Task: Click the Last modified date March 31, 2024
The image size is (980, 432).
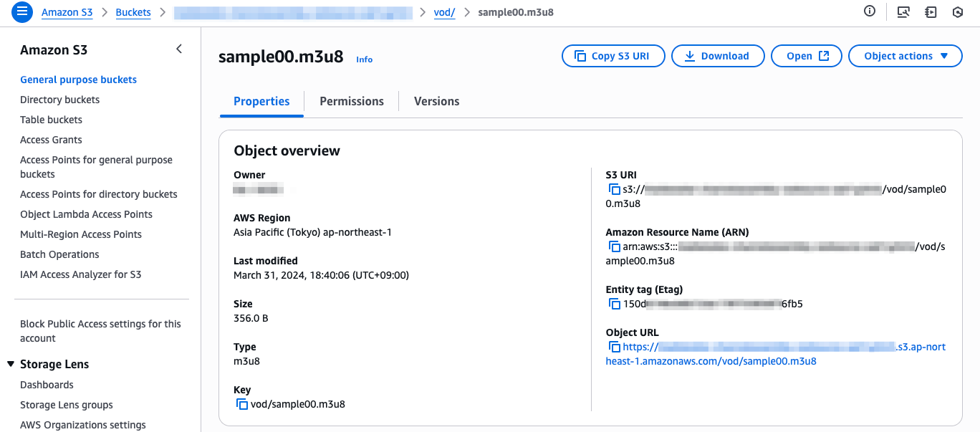Action: (x=321, y=275)
